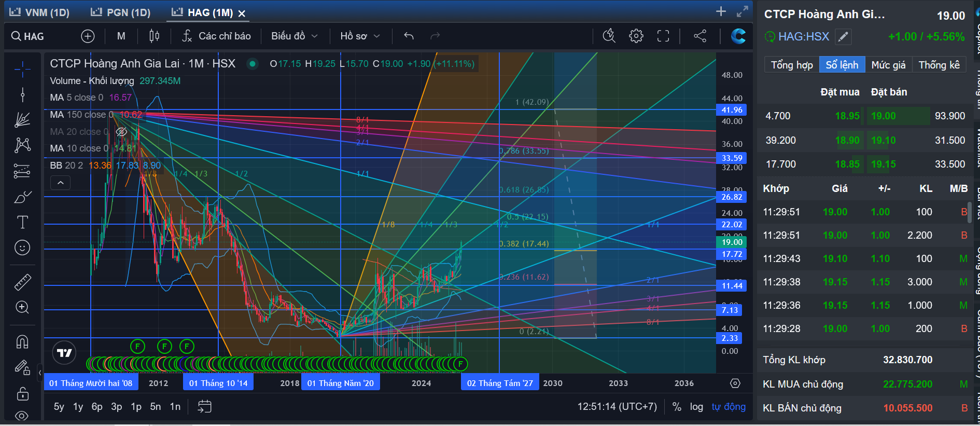Toggle log scale mode
Screen dimensions: 980x426
(x=696, y=407)
